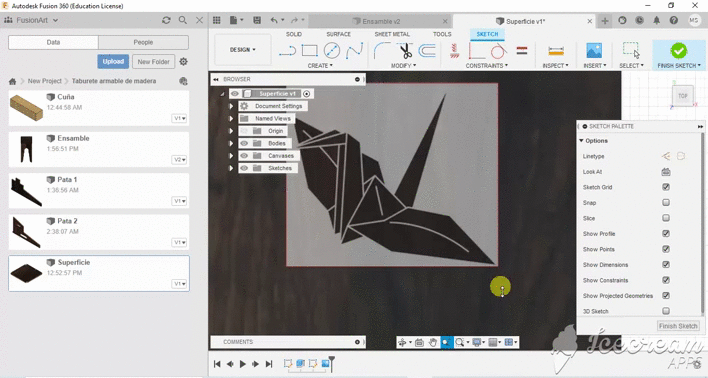Hide the Canvases folder with eye icon
The width and height of the screenshot is (708, 378).
[244, 156]
